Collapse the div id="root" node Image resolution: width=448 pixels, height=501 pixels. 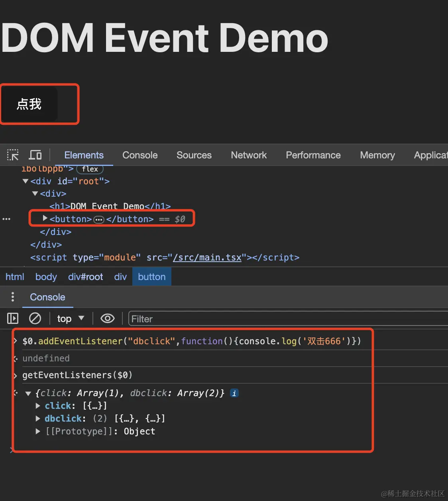point(26,181)
